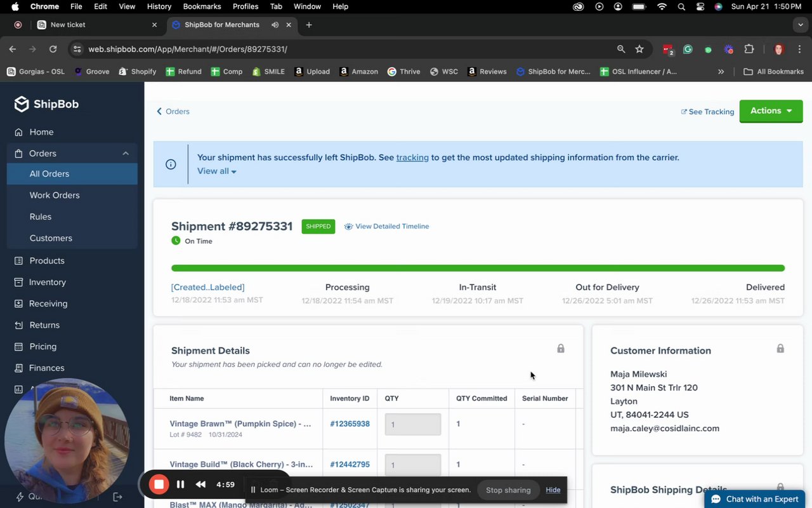Open Work Orders page

point(55,196)
